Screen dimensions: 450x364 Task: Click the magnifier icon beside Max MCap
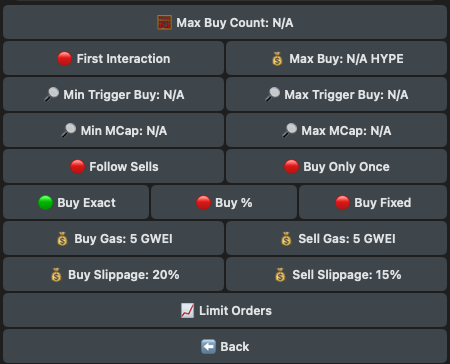(x=290, y=130)
